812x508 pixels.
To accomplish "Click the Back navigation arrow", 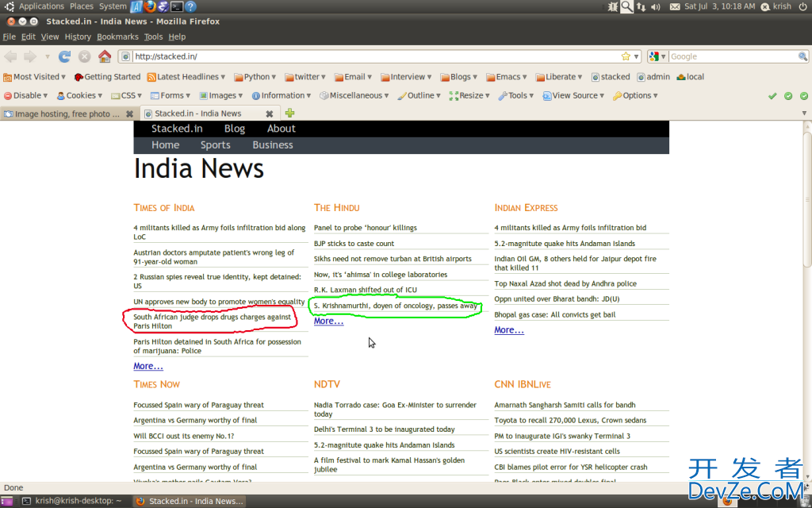I will tap(10, 56).
